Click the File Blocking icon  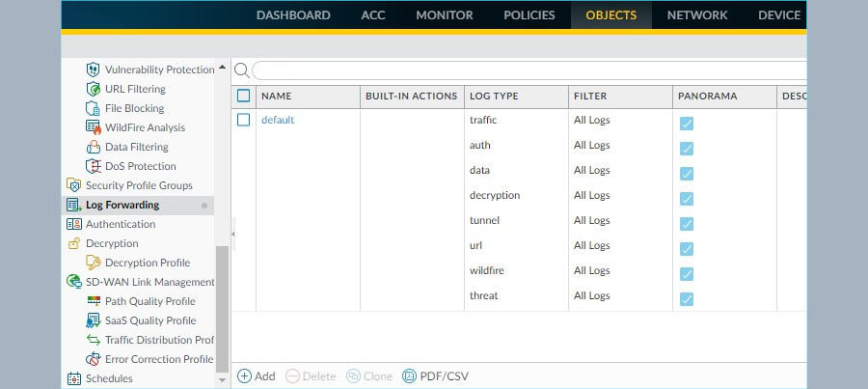(93, 109)
